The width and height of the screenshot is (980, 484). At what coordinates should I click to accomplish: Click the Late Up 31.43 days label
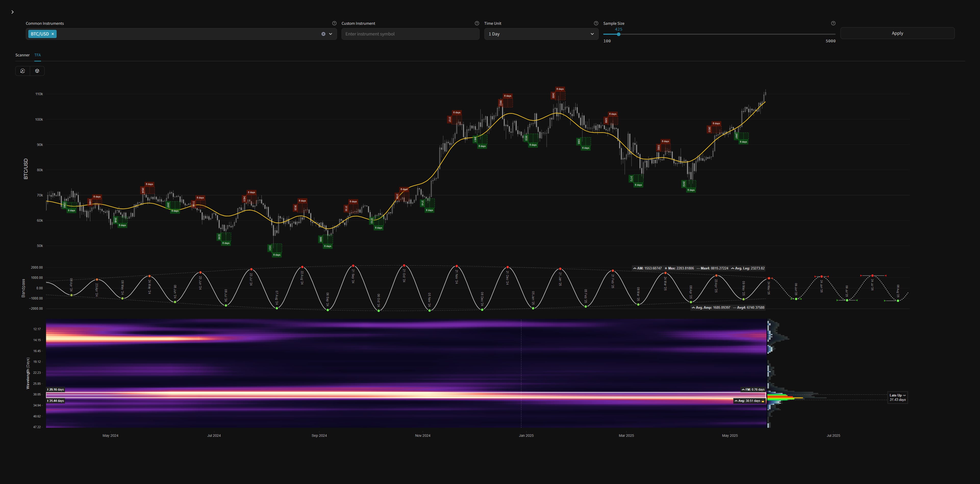click(897, 397)
